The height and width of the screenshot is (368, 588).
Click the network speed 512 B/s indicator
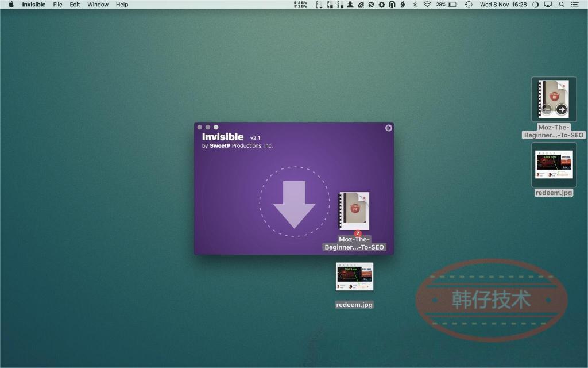tap(300, 5)
